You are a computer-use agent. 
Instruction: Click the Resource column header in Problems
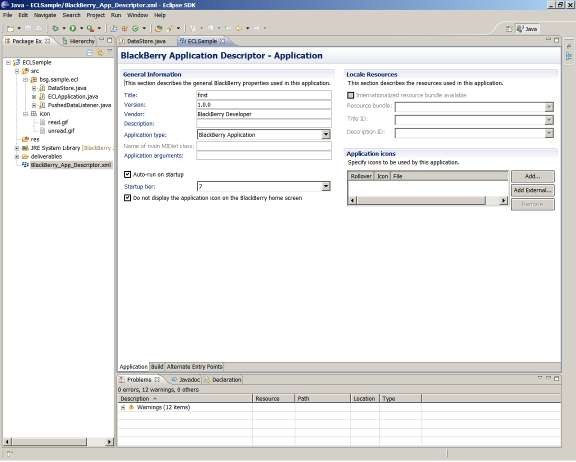(274, 398)
